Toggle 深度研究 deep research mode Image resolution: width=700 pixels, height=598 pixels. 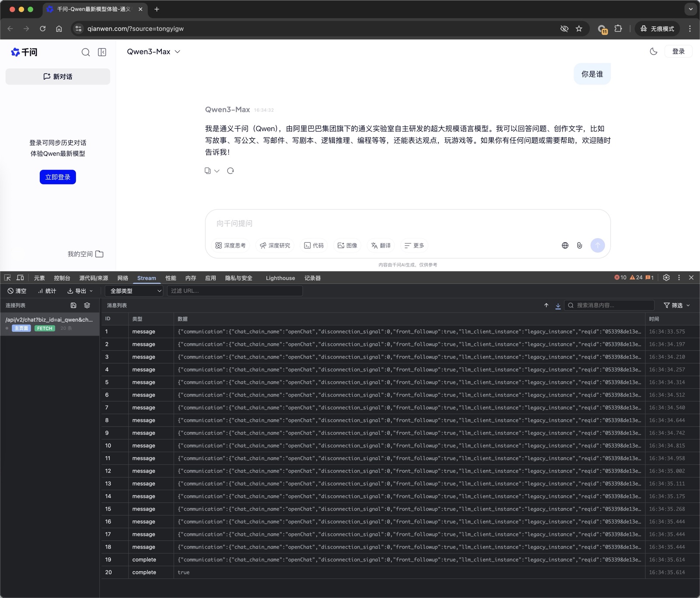pyautogui.click(x=275, y=246)
